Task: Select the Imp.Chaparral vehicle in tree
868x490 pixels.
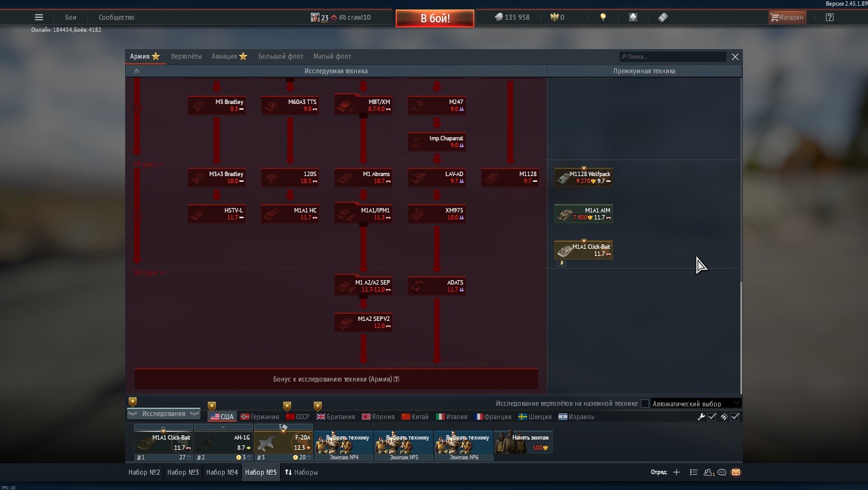Action: [437, 142]
